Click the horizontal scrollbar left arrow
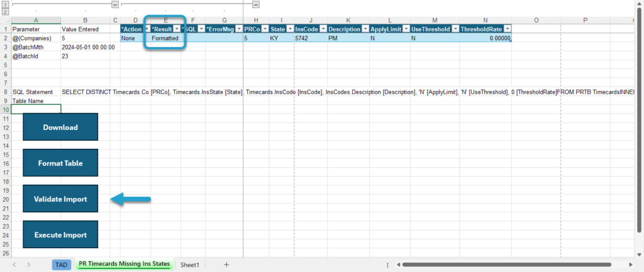The height and width of the screenshot is (272, 644). 398,264
